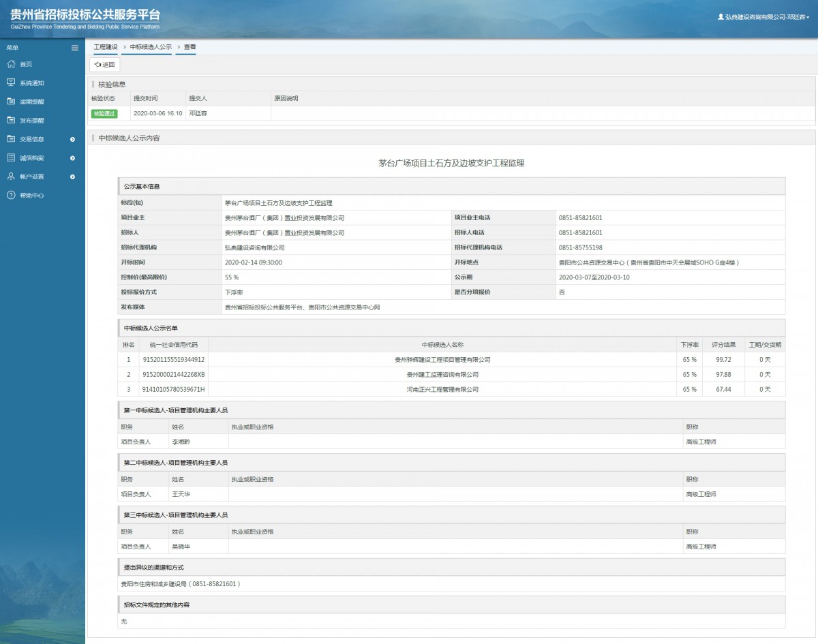Click the phone number 0851-85755198
818x644 pixels.
coord(580,248)
